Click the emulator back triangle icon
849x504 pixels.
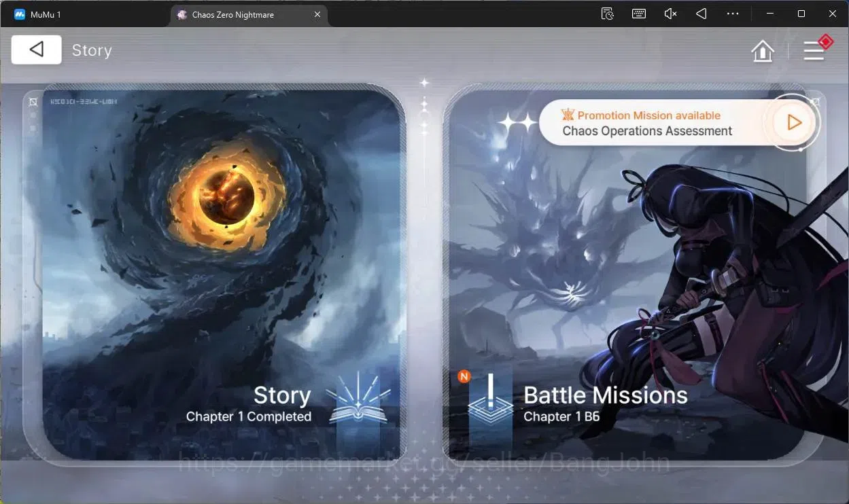coord(701,14)
